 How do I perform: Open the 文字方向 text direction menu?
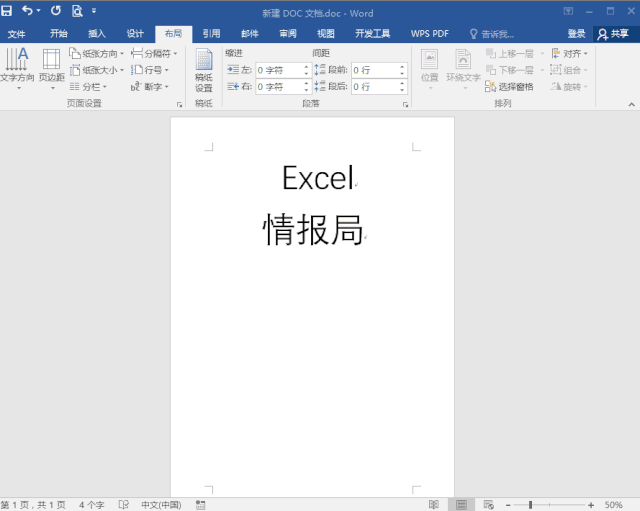pos(17,69)
